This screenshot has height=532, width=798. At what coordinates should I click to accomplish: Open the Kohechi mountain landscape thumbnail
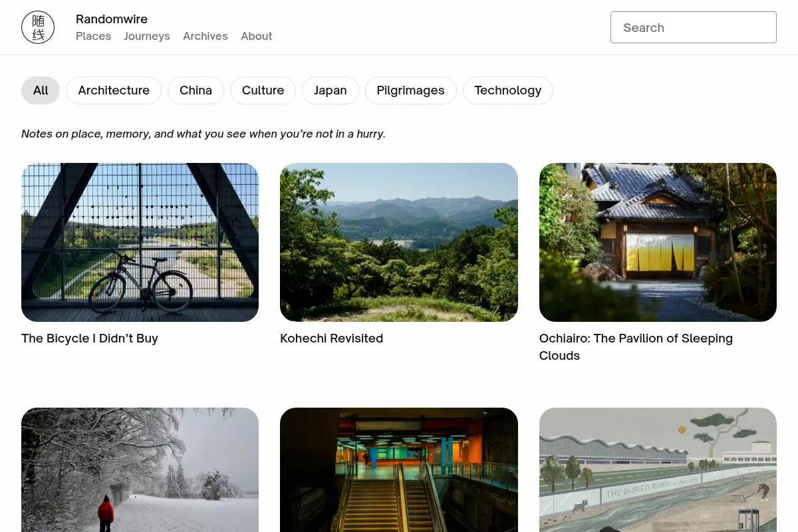pos(399,242)
